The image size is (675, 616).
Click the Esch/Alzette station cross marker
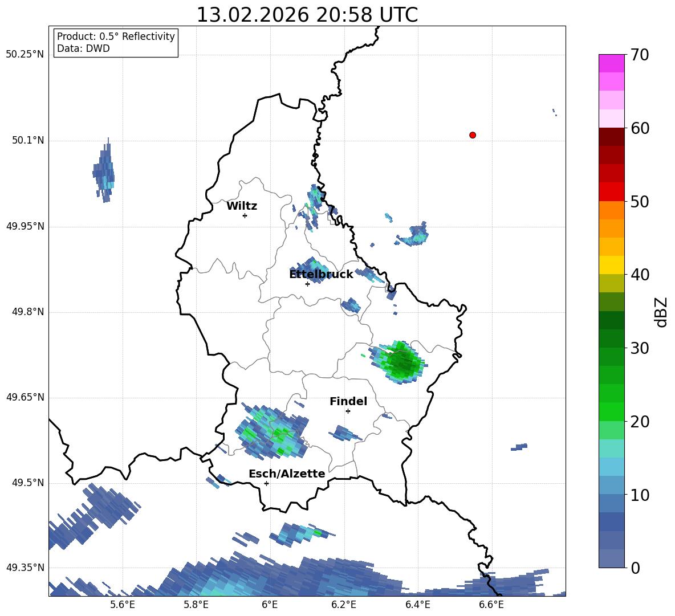point(266,483)
